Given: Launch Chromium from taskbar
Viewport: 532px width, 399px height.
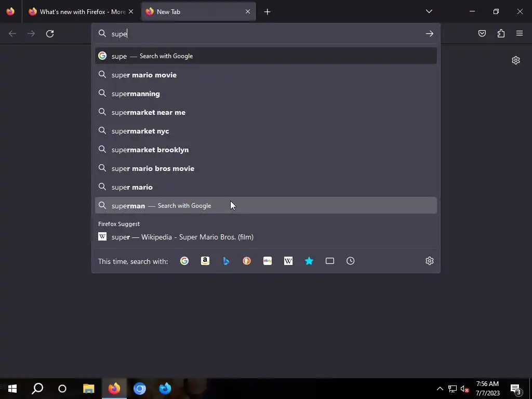Looking at the screenshot, I should [139, 389].
